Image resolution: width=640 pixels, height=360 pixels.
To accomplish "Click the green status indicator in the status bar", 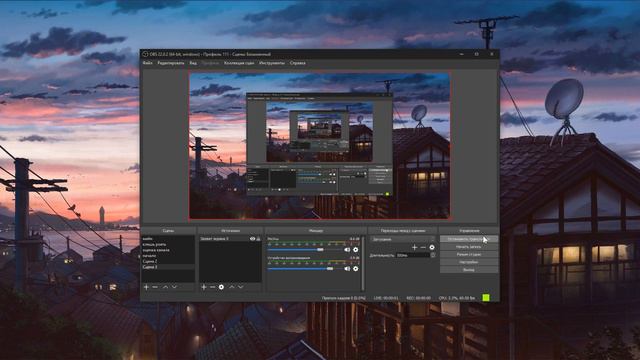I will [x=486, y=298].
